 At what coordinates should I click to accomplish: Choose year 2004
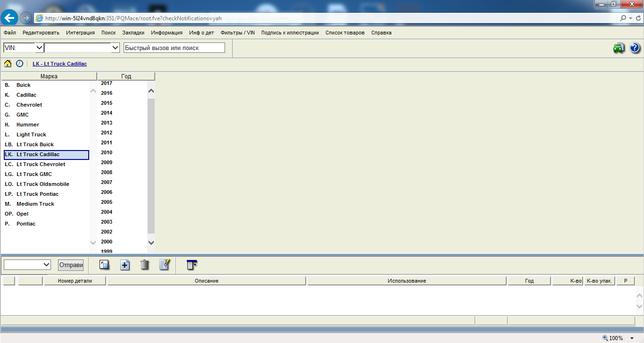[107, 212]
